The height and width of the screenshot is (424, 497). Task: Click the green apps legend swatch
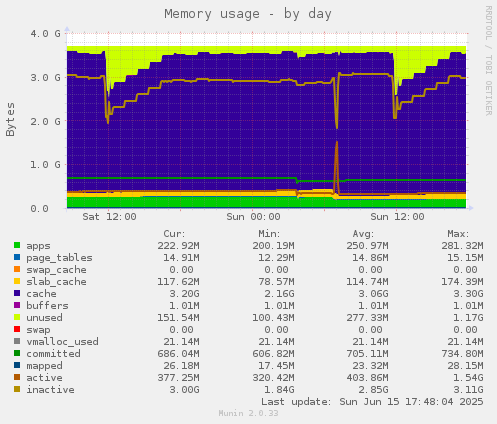click(x=17, y=245)
